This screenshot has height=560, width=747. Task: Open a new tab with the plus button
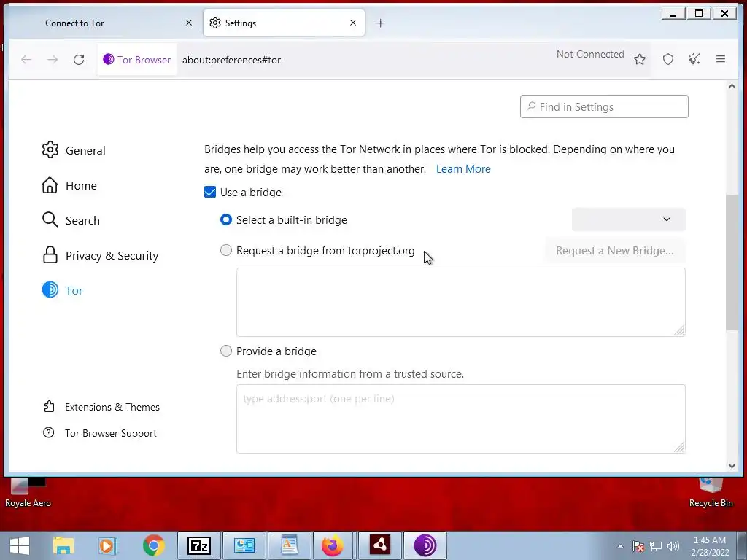[x=380, y=23]
